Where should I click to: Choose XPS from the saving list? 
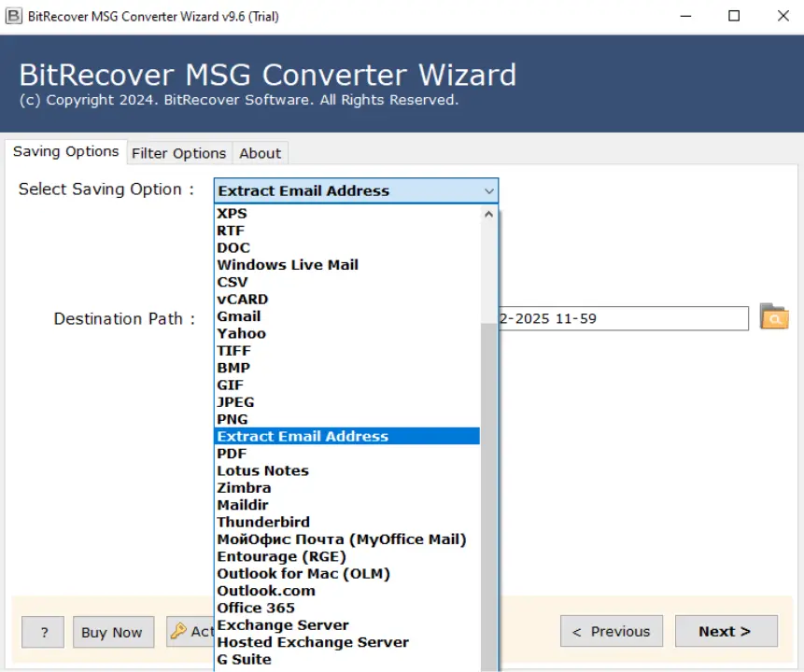(347, 213)
